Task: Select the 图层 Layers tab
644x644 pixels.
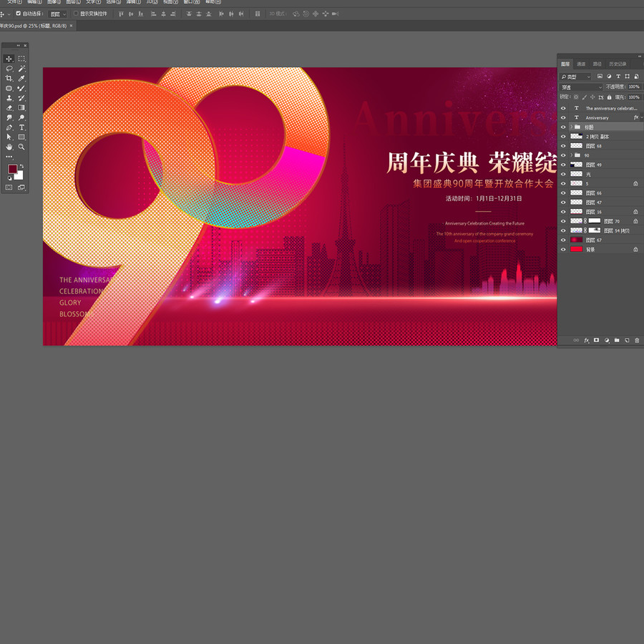Action: tap(565, 64)
